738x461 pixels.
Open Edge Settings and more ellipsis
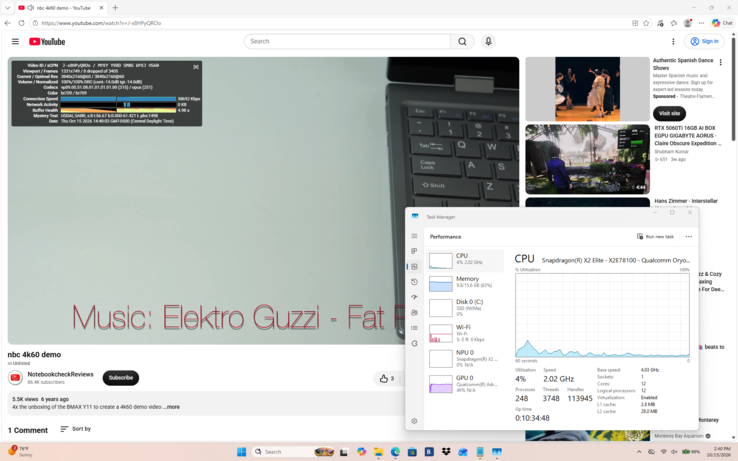pos(701,23)
